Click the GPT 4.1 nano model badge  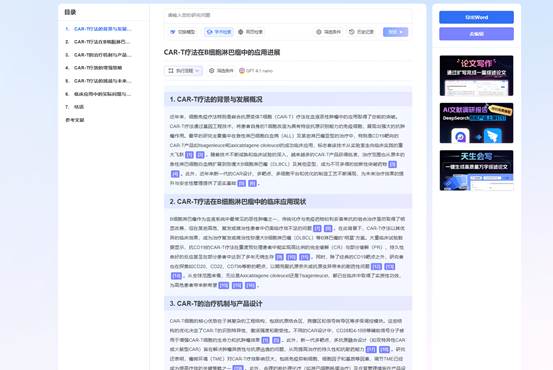click(256, 71)
